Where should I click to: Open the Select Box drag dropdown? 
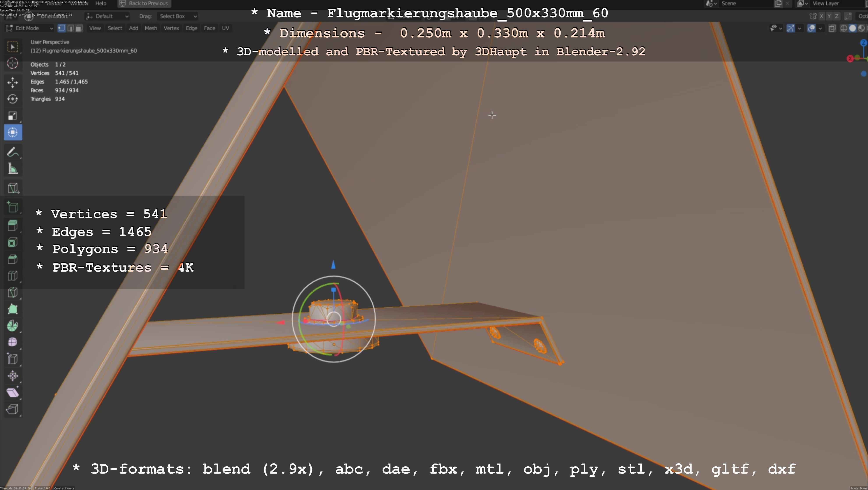(177, 16)
